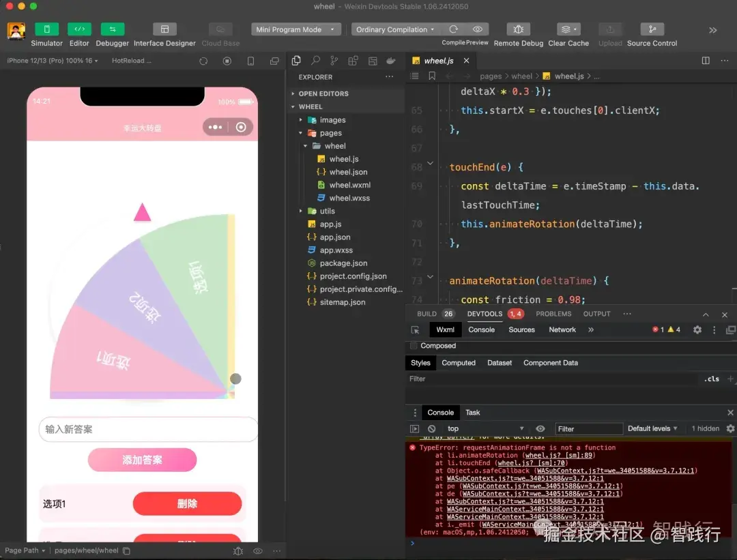Click the Compile refresh icon
The image size is (737, 560).
click(454, 29)
